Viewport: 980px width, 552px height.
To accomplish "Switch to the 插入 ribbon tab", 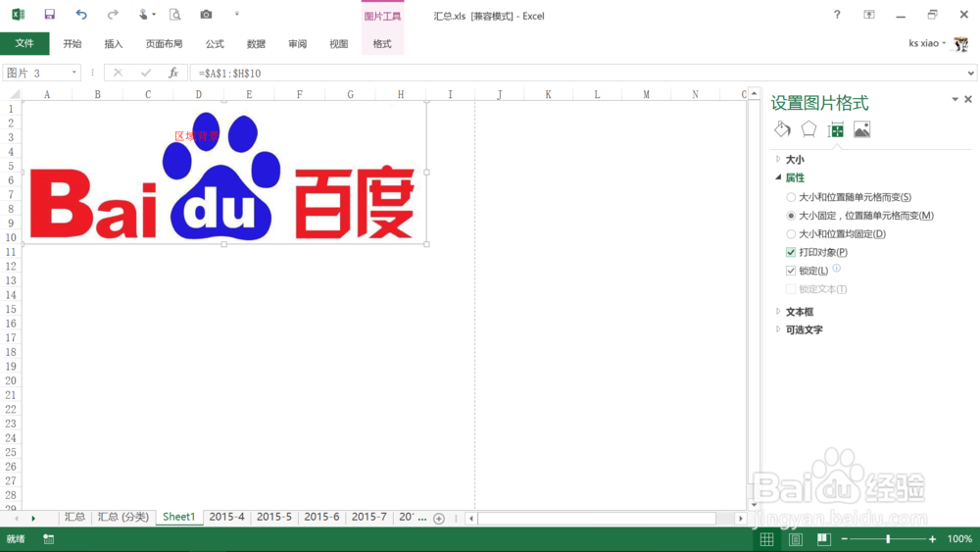I will tap(114, 44).
